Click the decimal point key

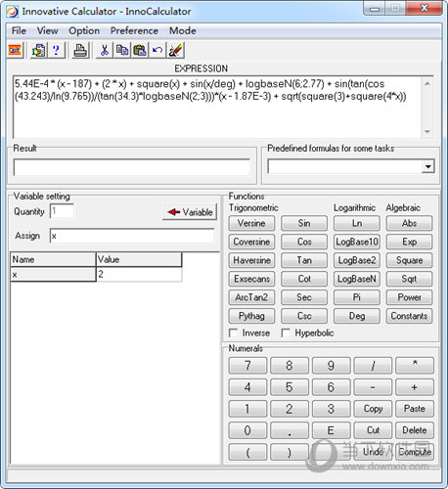[290, 430]
